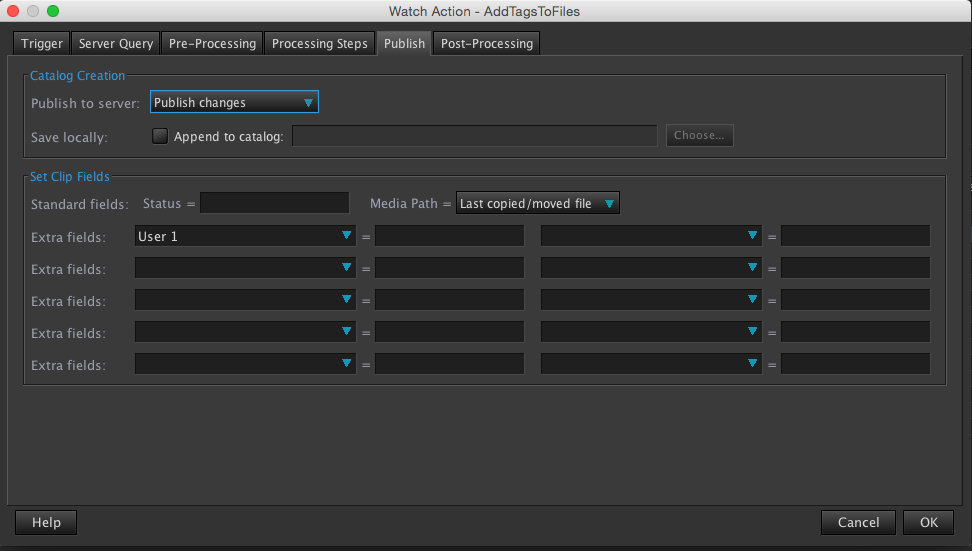972x551 pixels.
Task: Click the Status input field
Action: [x=274, y=204]
